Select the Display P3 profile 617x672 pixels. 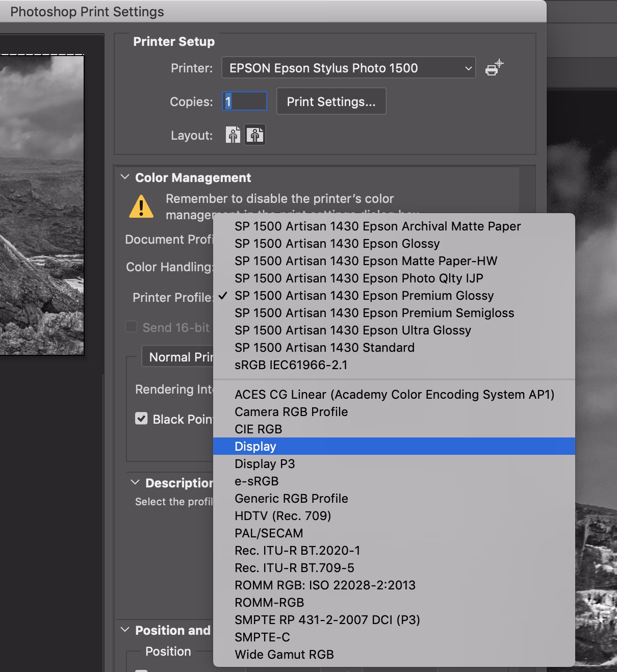(x=264, y=463)
